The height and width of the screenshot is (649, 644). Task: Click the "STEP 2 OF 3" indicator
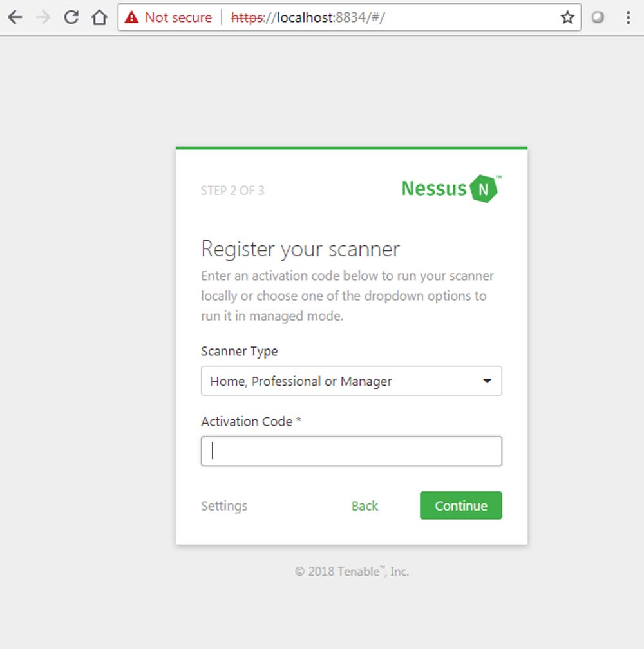pos(232,191)
